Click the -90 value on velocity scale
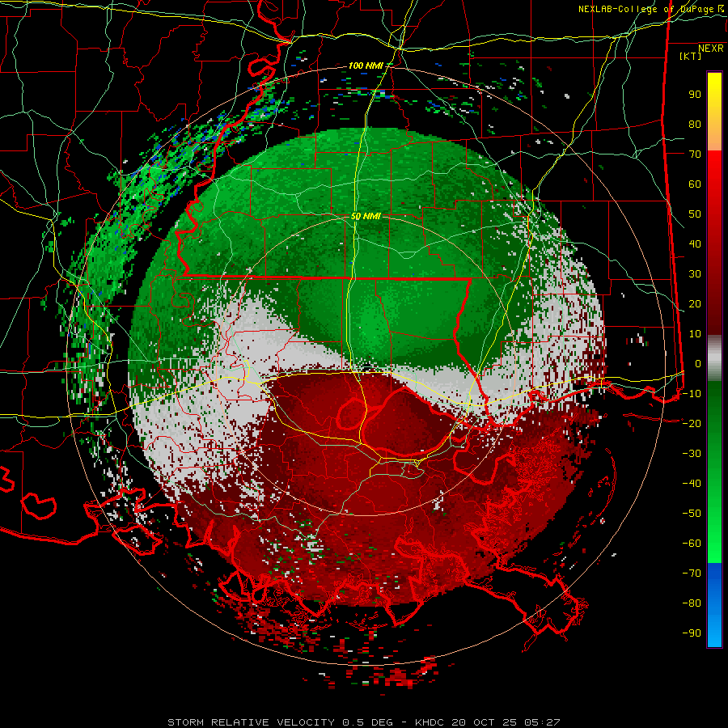The width and height of the screenshot is (728, 728). click(692, 633)
